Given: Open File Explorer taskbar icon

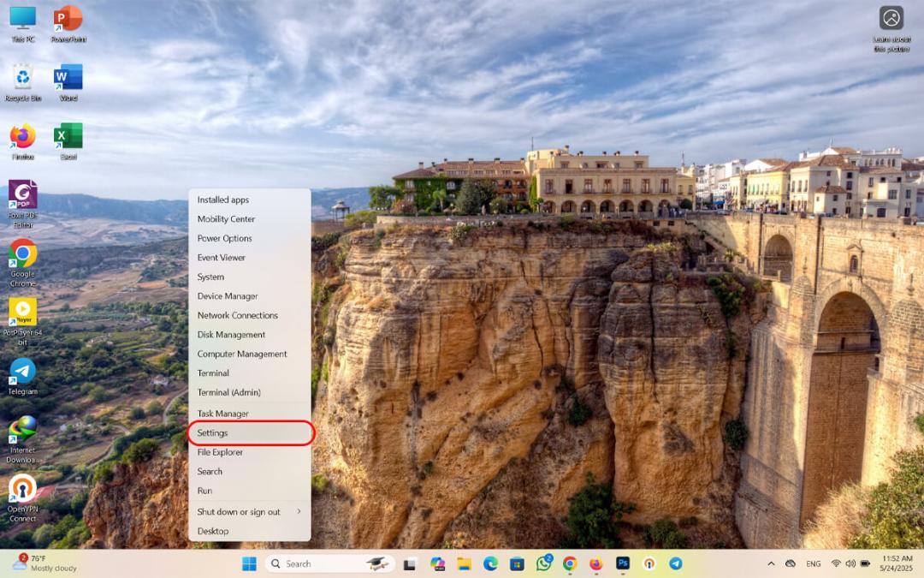Looking at the screenshot, I should pyautogui.click(x=464, y=563).
